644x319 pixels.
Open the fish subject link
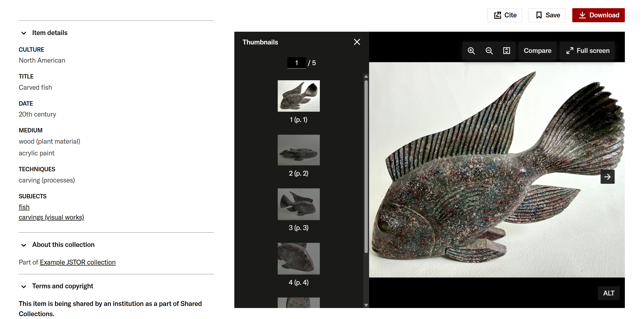[24, 207]
